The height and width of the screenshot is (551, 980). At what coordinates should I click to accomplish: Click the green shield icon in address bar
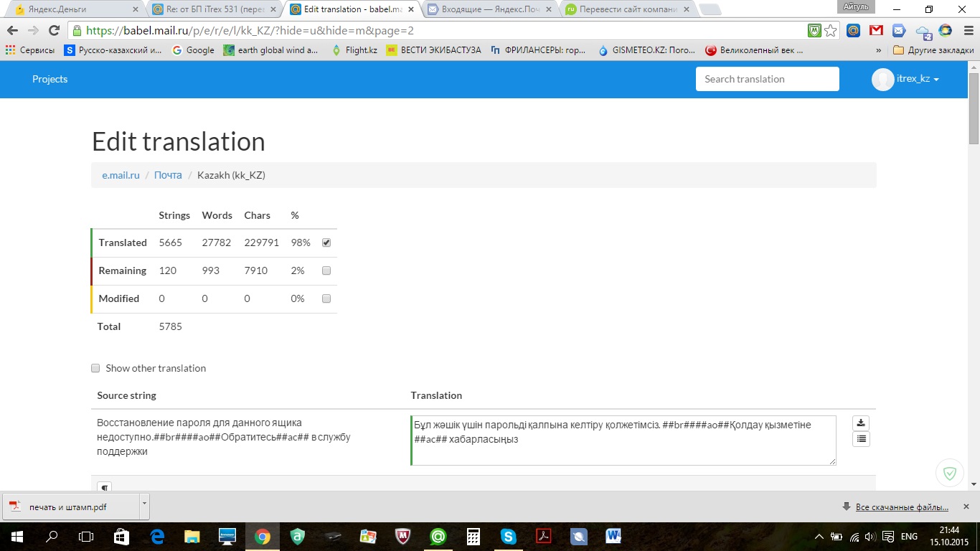click(814, 31)
